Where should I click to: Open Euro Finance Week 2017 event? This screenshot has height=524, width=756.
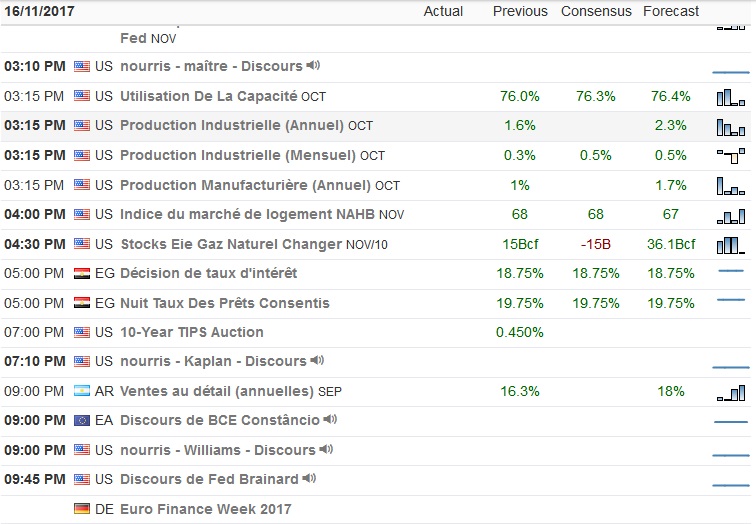tap(206, 509)
